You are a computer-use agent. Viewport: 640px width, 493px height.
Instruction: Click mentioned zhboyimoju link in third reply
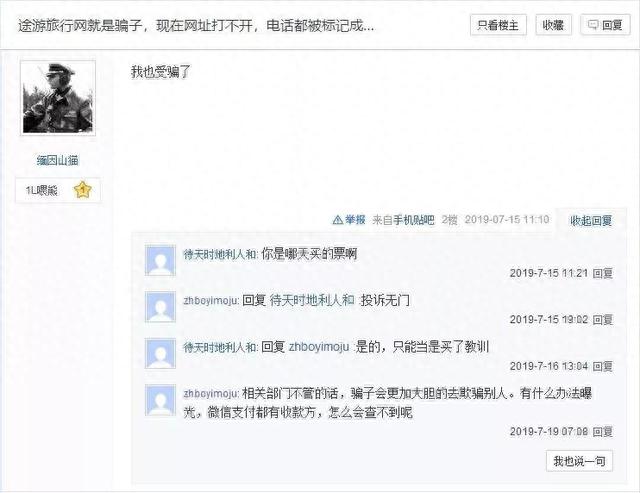pos(319,347)
